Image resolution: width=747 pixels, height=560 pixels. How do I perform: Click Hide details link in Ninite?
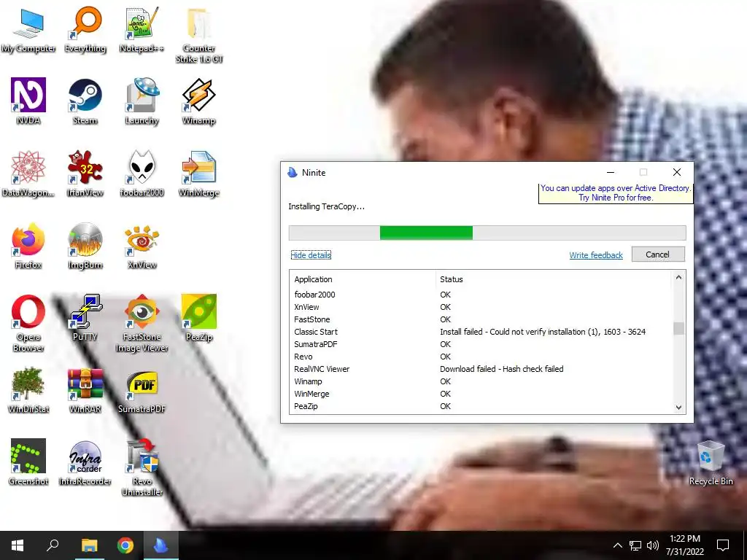pos(311,255)
